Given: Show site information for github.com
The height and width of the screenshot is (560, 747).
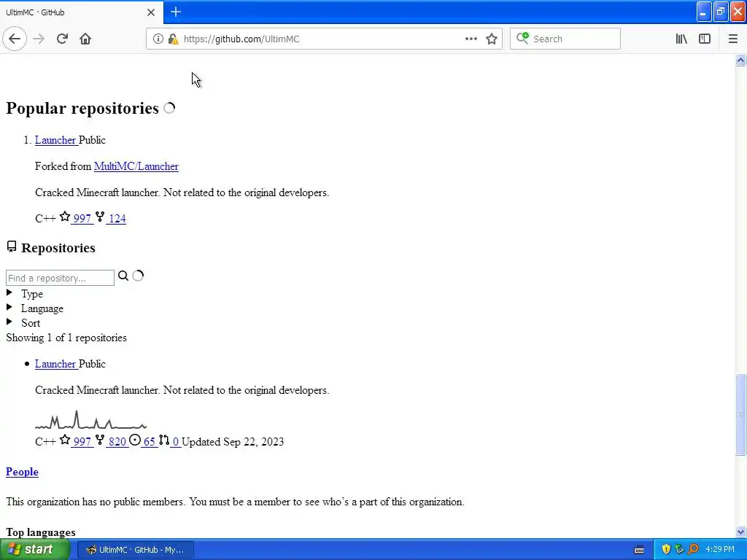Looking at the screenshot, I should pos(158,39).
